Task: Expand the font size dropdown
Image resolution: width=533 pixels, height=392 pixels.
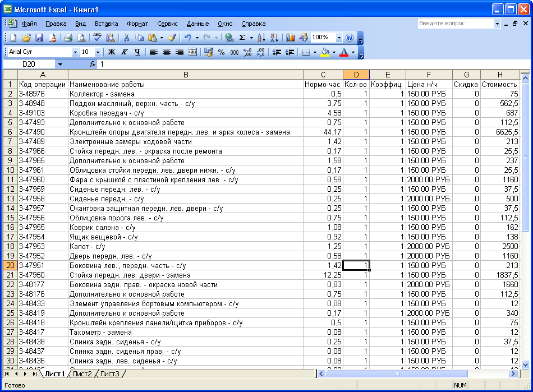Action: 98,52
